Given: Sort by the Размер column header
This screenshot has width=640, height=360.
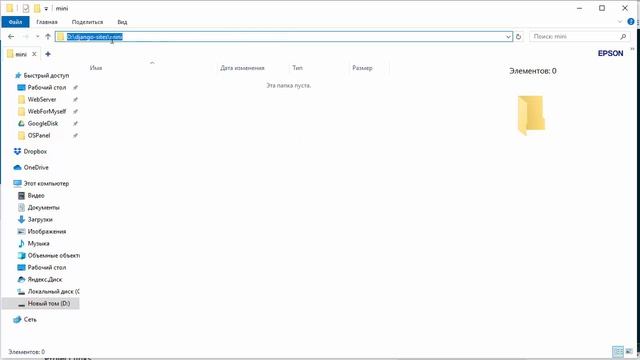Looking at the screenshot, I should (x=362, y=68).
